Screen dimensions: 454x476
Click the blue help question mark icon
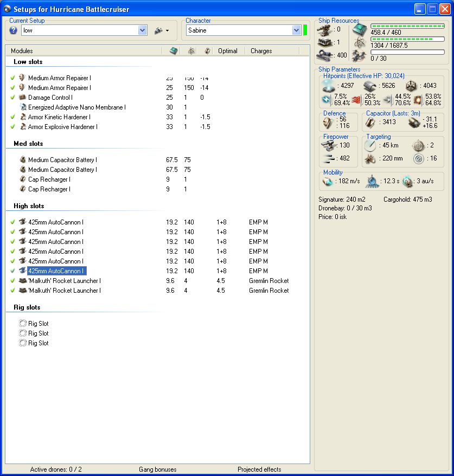click(x=13, y=30)
